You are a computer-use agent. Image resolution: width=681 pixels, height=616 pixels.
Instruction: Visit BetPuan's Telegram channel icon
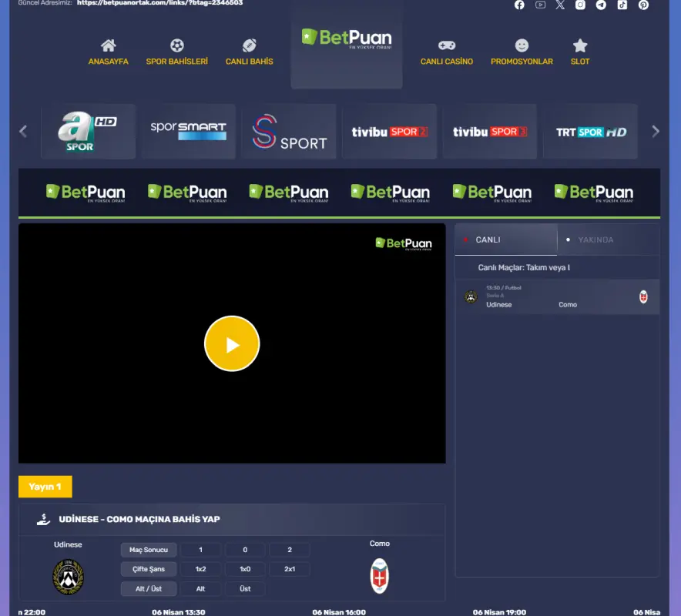(x=601, y=5)
